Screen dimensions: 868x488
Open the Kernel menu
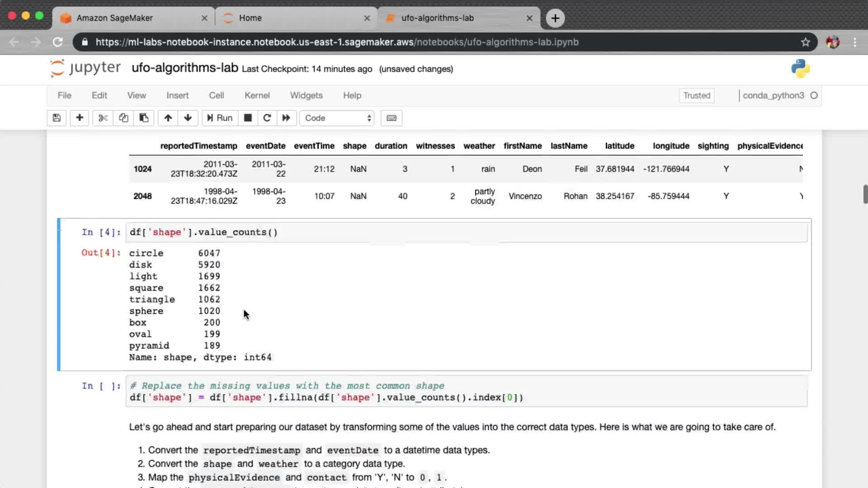click(x=257, y=95)
